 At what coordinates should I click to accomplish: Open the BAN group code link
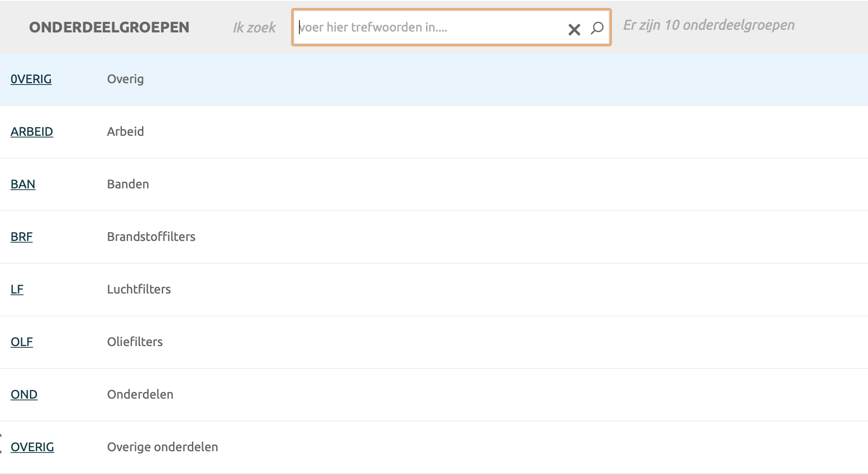(23, 184)
